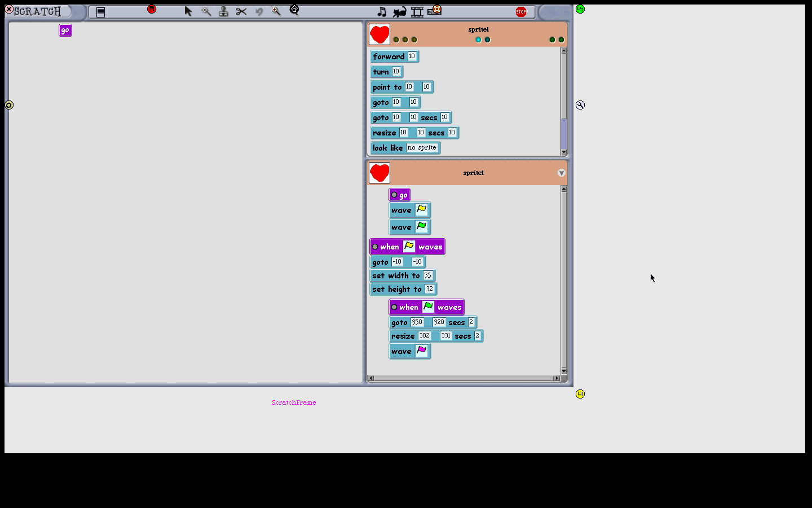Viewport: 812px width, 508px height.
Task: Select the first dark green dot in palette header
Action: coord(552,40)
